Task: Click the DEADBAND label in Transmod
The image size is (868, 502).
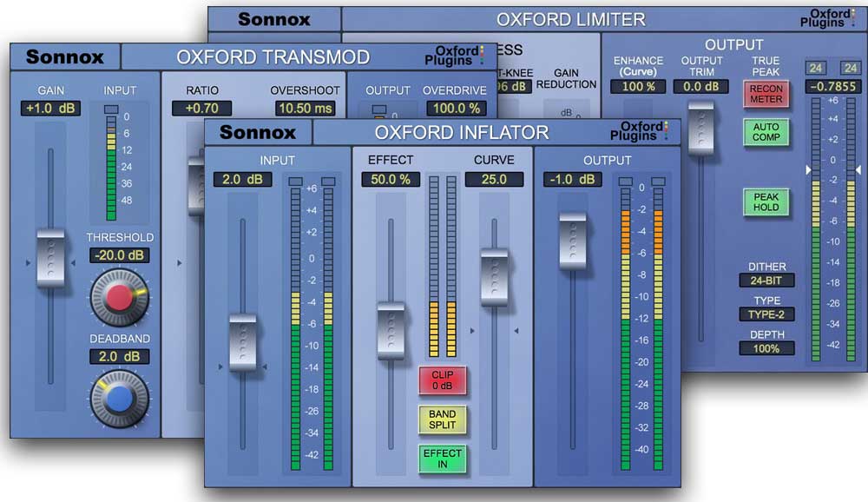Action: pyautogui.click(x=120, y=339)
